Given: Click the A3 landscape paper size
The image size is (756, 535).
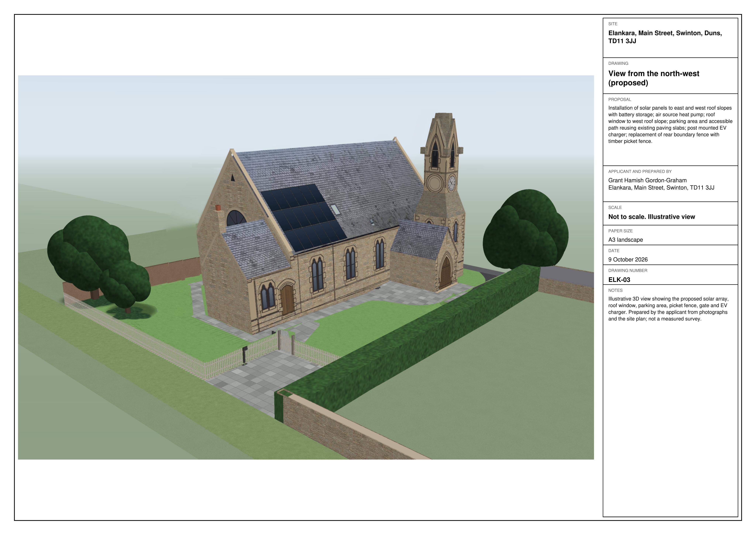Looking at the screenshot, I should tap(625, 240).
